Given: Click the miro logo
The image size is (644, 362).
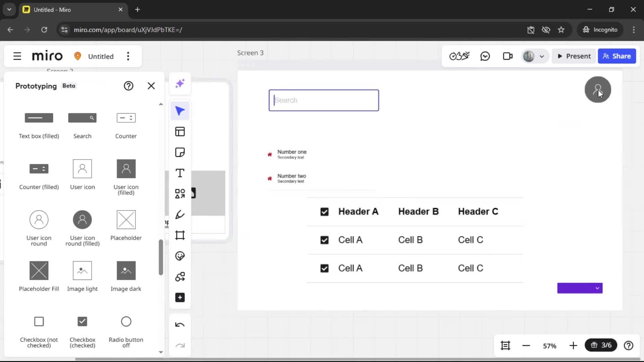Looking at the screenshot, I should (47, 56).
